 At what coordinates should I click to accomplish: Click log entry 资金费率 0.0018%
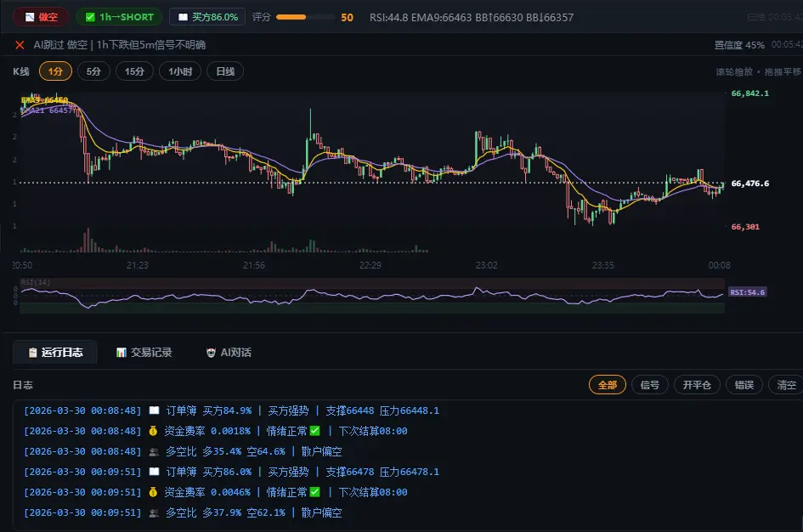pos(216,431)
